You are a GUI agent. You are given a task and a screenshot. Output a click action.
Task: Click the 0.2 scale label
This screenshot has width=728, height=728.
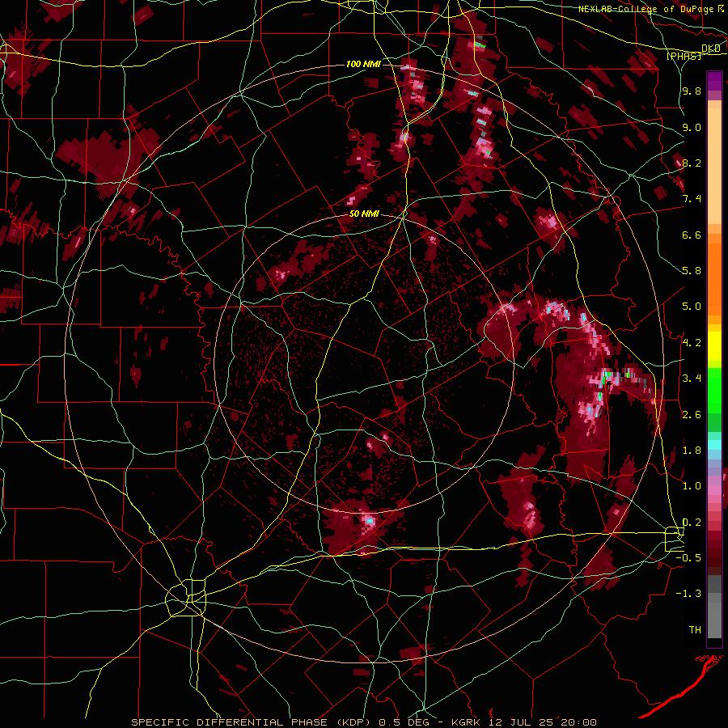coord(692,523)
